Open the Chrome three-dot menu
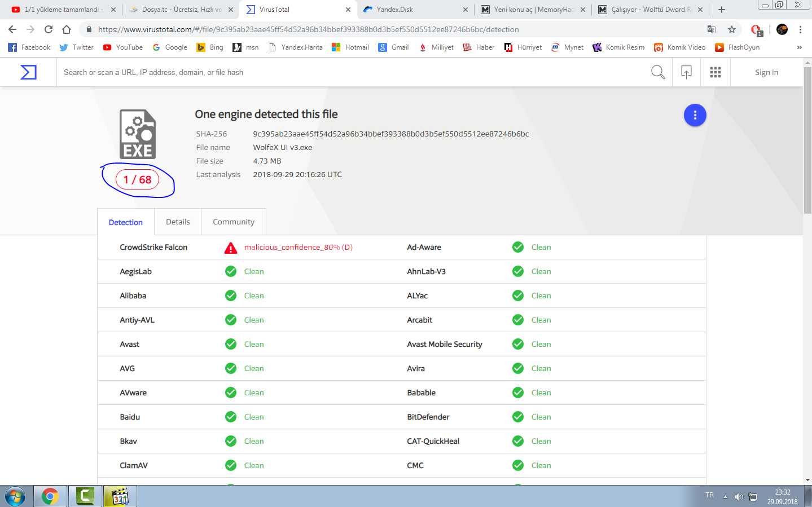Screen dimensions: 812x507 click(800, 29)
